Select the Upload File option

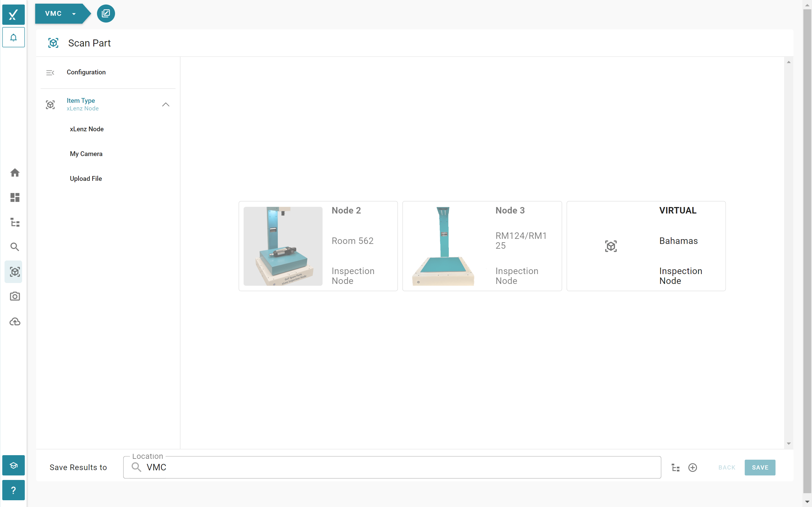point(85,178)
